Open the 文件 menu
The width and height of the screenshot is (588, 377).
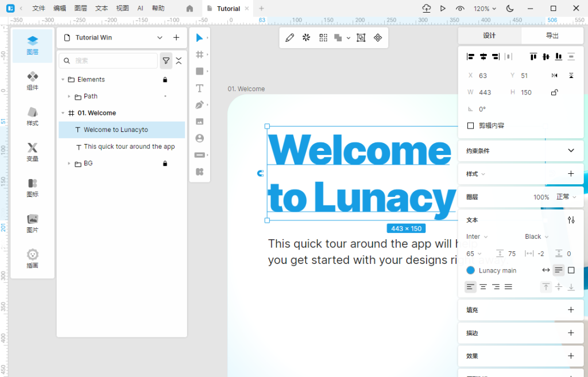tap(38, 8)
